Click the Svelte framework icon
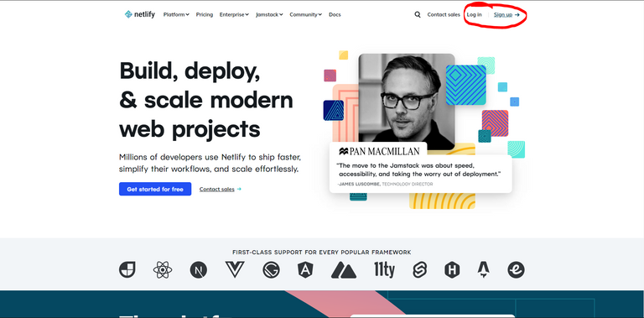This screenshot has height=318, width=644. [x=420, y=270]
